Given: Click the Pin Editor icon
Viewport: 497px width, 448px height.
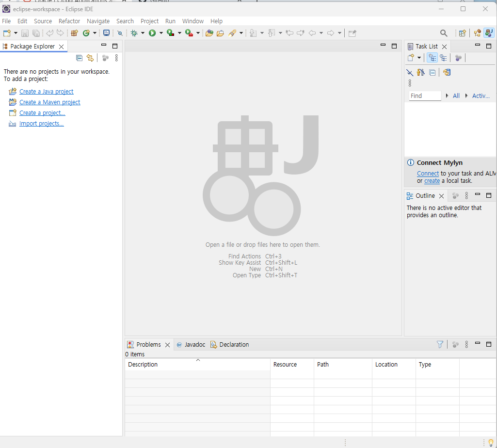Looking at the screenshot, I should click(353, 33).
